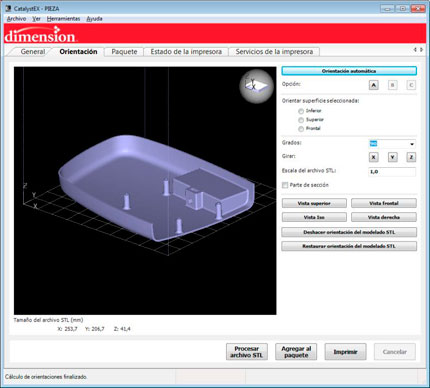Screen dimensions: 430x388
Task: Click the Cancelar button
Action: pyautogui.click(x=395, y=352)
